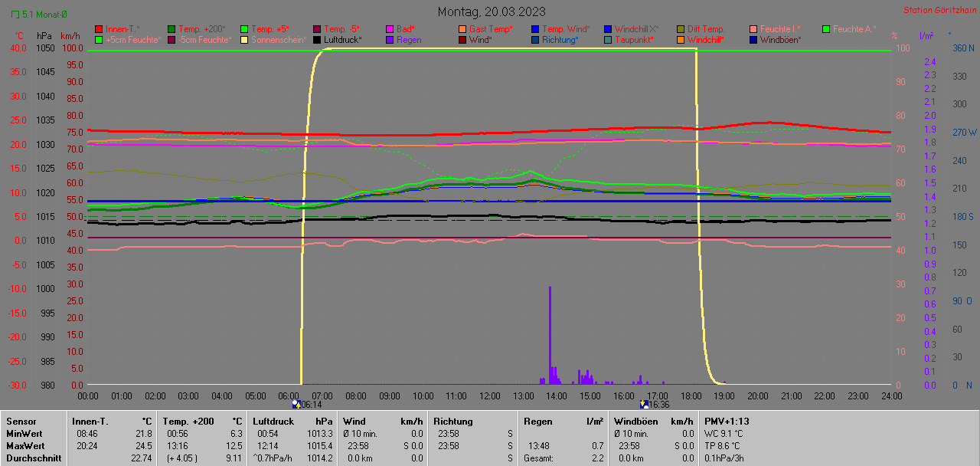
Task: Click the PMV+1:13 header
Action: [727, 421]
